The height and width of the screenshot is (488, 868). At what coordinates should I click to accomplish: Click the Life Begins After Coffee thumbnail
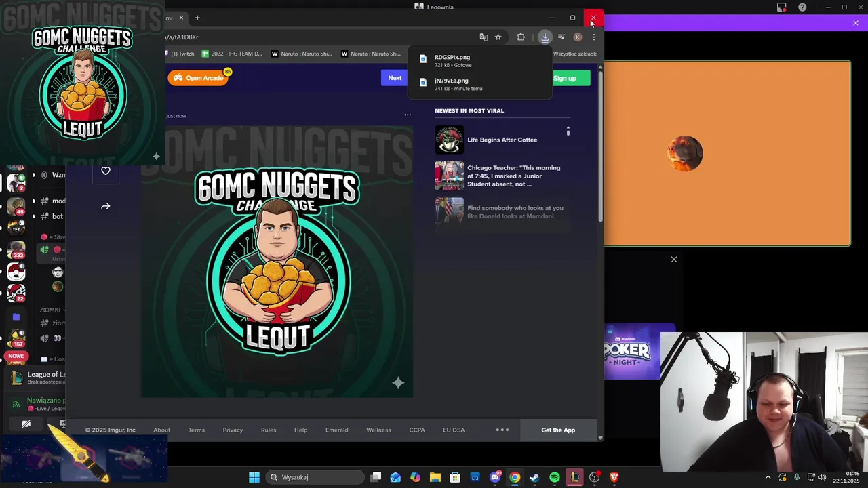tap(449, 140)
